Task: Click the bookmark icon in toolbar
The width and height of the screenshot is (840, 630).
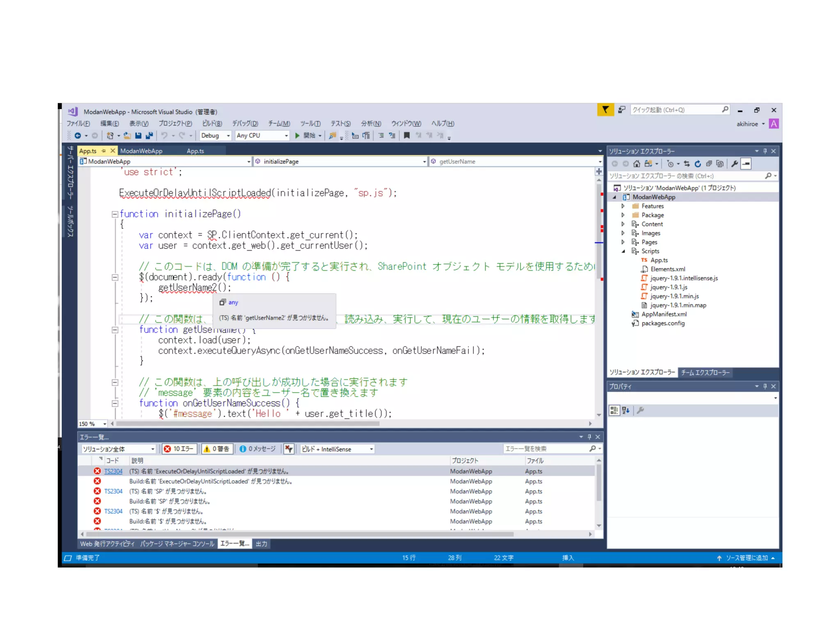Action: coord(406,135)
